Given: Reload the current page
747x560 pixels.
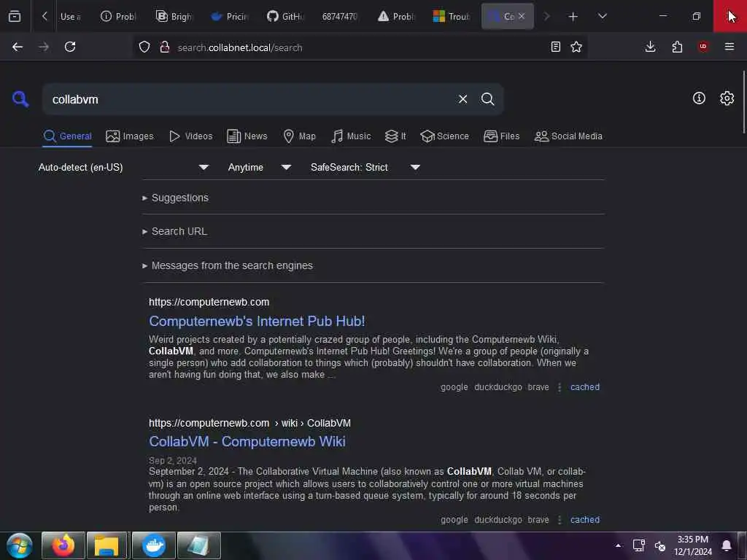Looking at the screenshot, I should [70, 47].
